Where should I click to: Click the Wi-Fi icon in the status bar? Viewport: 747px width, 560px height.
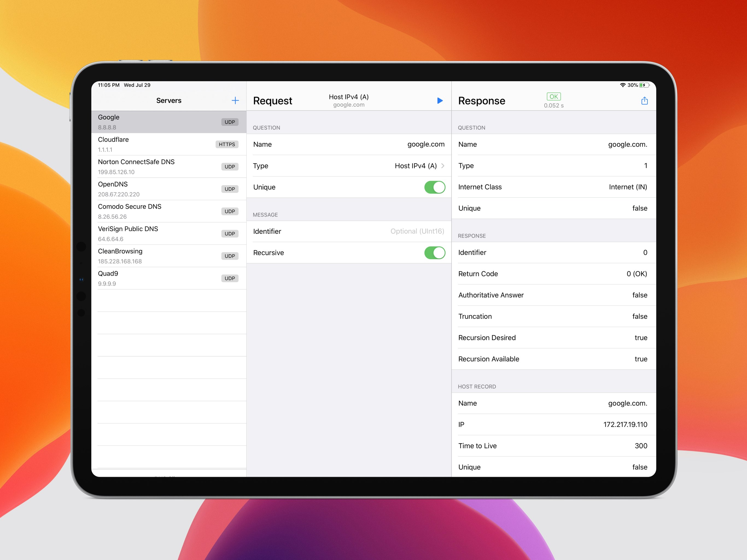[x=622, y=85]
